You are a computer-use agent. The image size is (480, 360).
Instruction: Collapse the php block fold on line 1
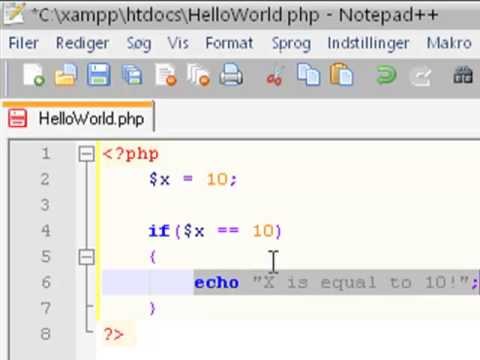click(86, 154)
